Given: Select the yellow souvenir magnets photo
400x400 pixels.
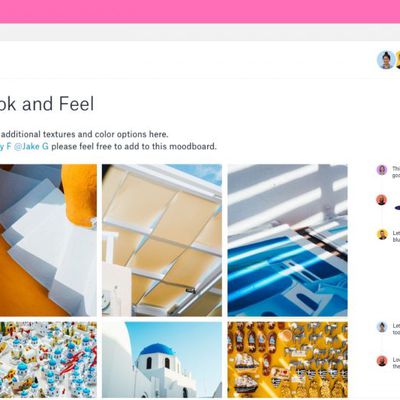Looking at the screenshot, I should point(287,359).
